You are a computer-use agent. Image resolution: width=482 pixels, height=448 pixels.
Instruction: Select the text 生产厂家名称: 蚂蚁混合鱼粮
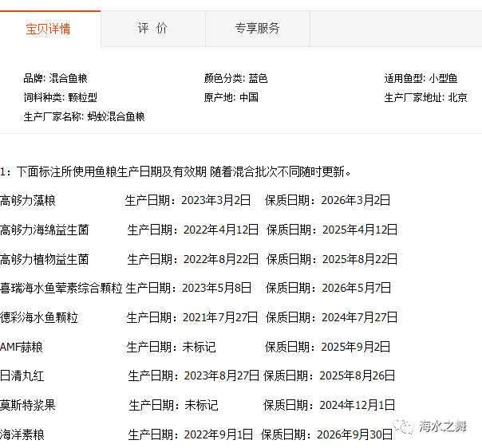(85, 116)
